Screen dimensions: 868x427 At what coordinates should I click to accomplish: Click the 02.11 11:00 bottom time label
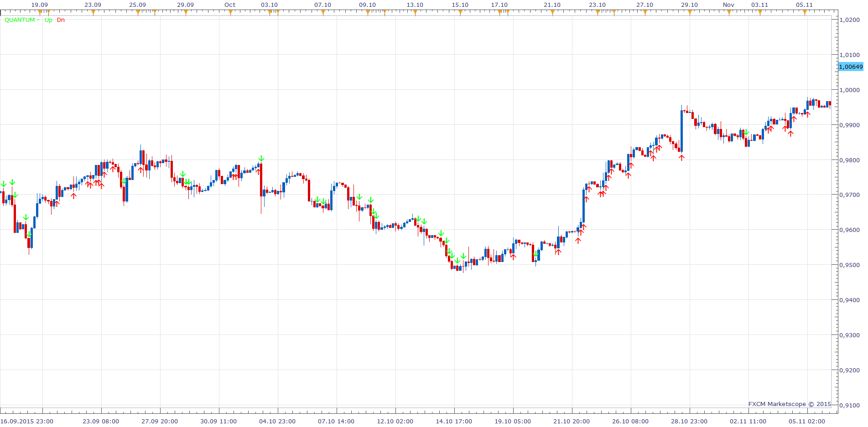click(x=748, y=421)
